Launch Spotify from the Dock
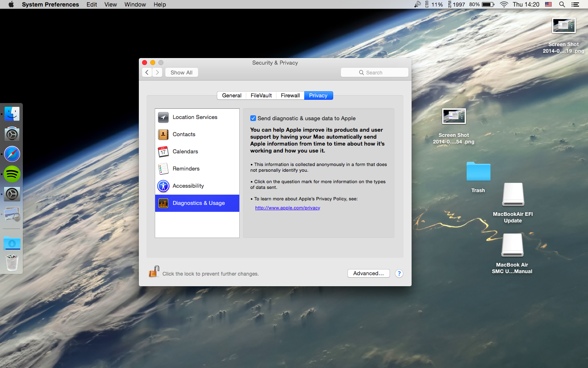The width and height of the screenshot is (588, 368). [x=12, y=174]
